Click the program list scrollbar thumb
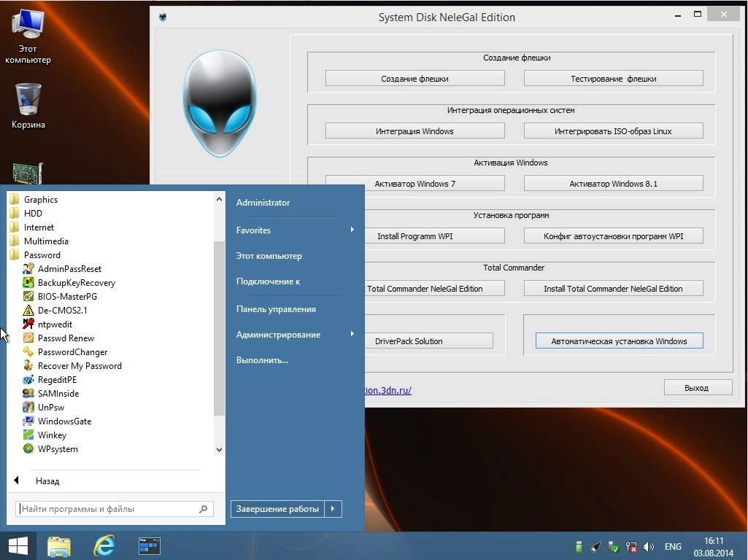The width and height of the screenshot is (748, 560). [x=219, y=328]
